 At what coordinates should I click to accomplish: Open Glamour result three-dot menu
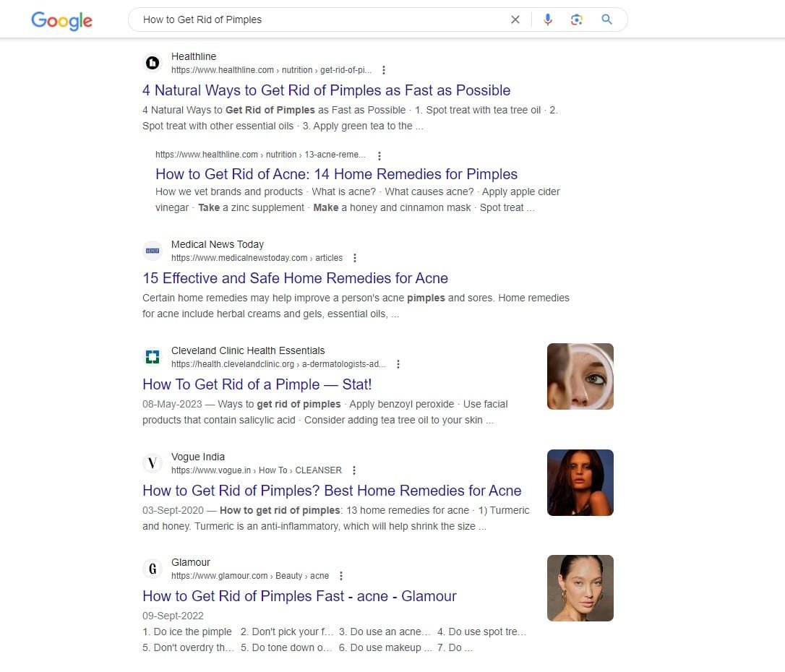coord(341,576)
